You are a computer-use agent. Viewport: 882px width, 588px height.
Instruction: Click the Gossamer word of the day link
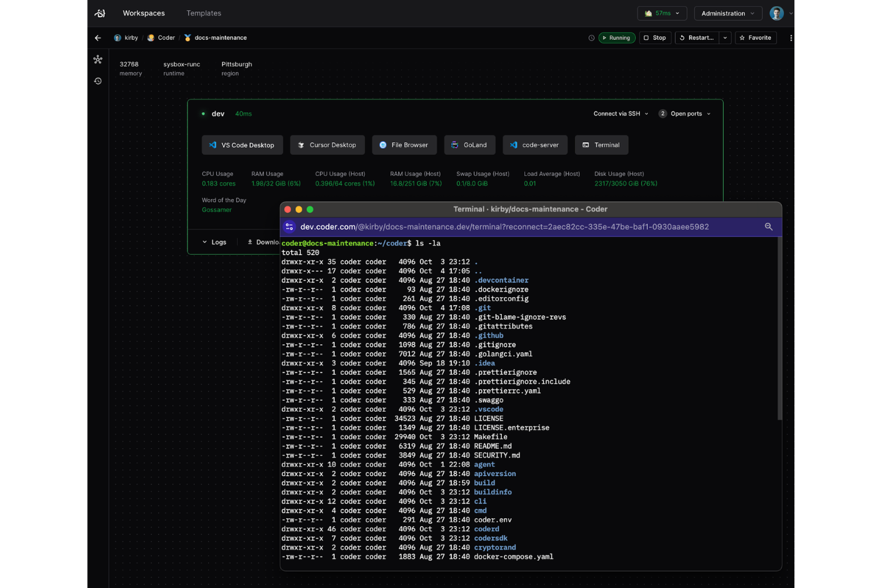coord(217,210)
